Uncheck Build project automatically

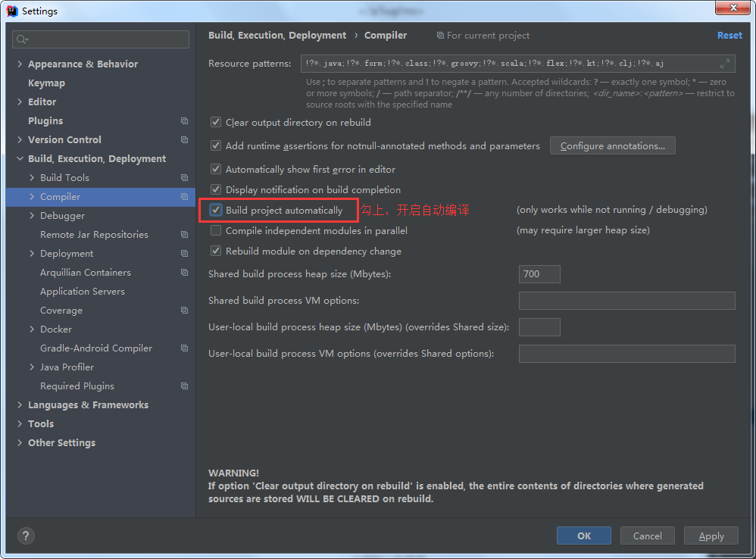[x=216, y=210]
